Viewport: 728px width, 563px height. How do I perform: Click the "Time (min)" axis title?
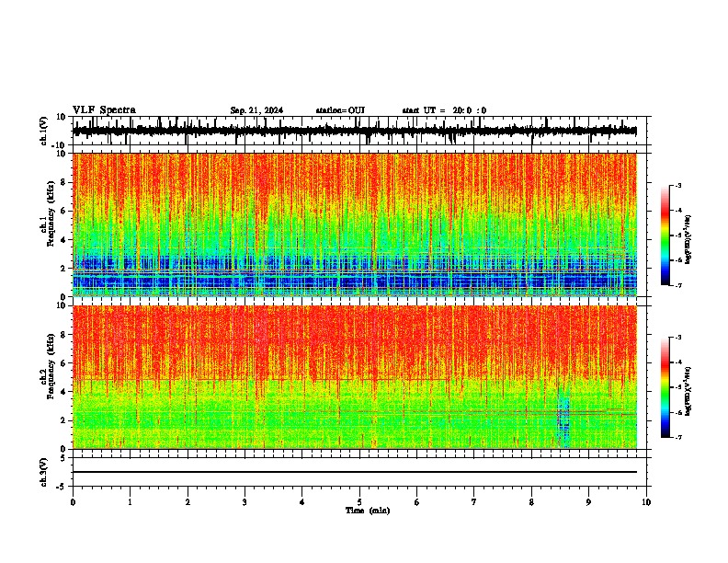(368, 511)
